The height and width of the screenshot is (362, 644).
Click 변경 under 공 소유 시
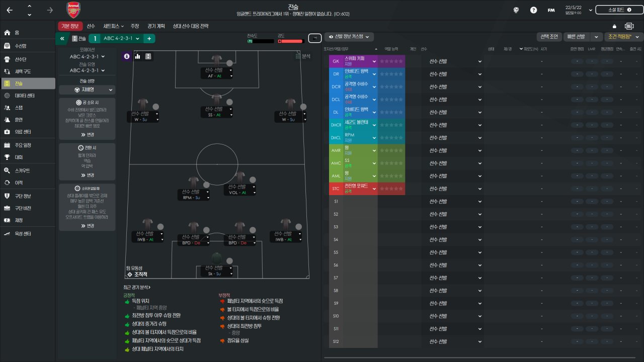[x=87, y=135]
